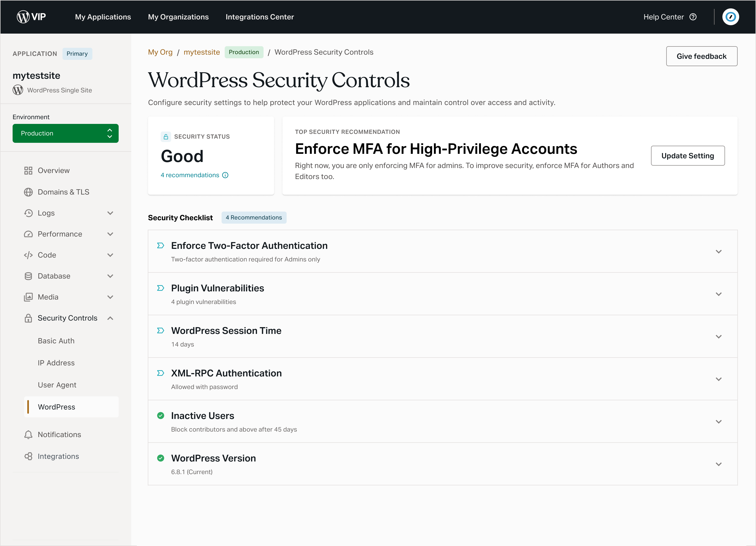Click the Database cylinder icon
Viewport: 756px width, 546px height.
(28, 276)
